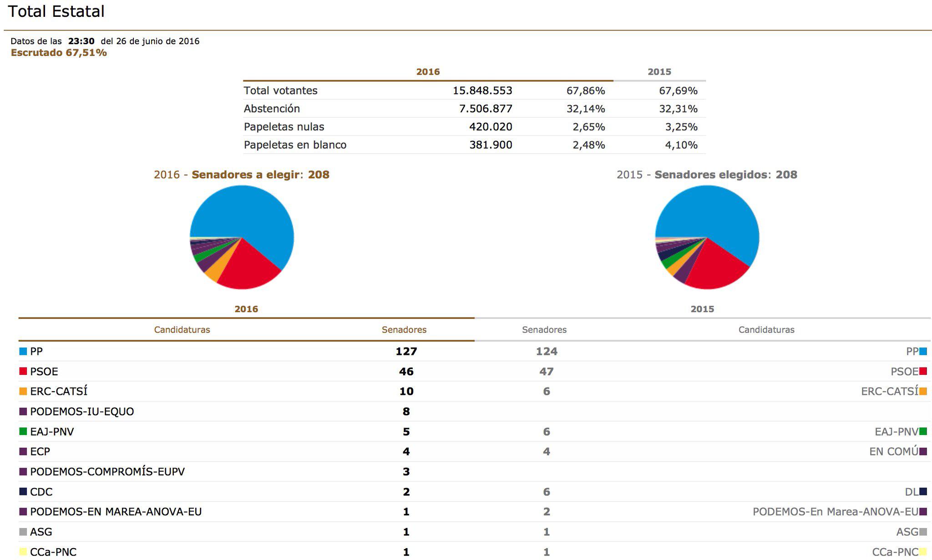The height and width of the screenshot is (560, 932).
Task: Select EAJ-PNV in the 2016 candidaturas
Action: 52,432
